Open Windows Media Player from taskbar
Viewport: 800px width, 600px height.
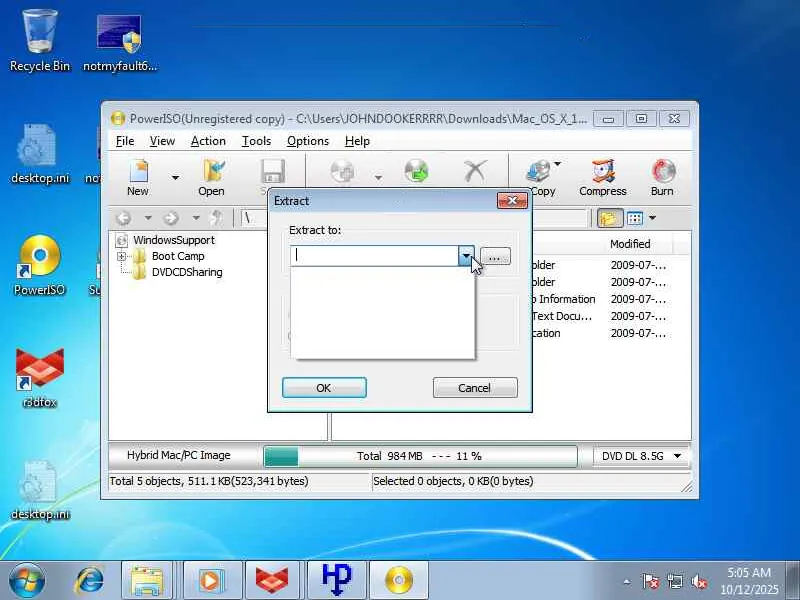click(211, 580)
